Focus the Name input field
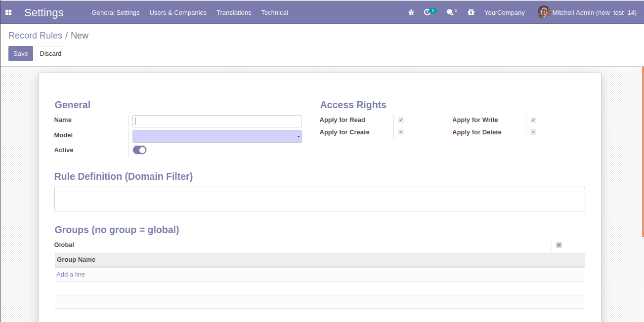 [217, 121]
